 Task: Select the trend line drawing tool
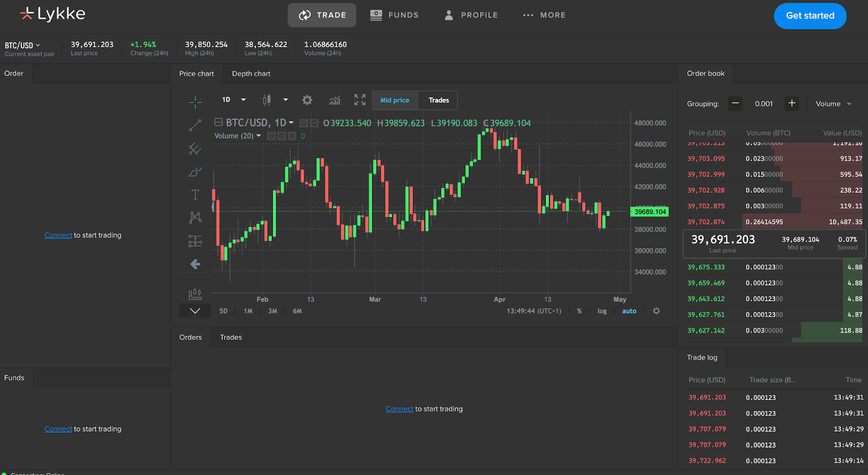[195, 125]
